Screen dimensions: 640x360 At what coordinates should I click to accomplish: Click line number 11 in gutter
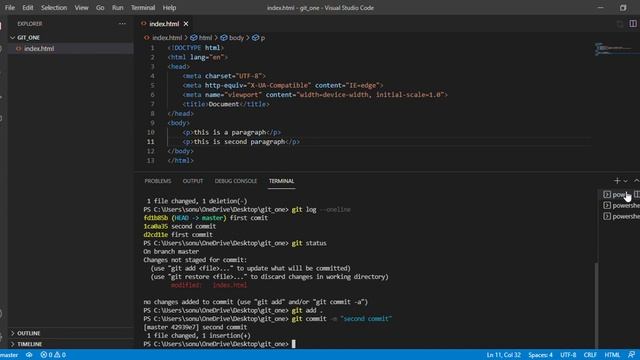click(151, 142)
